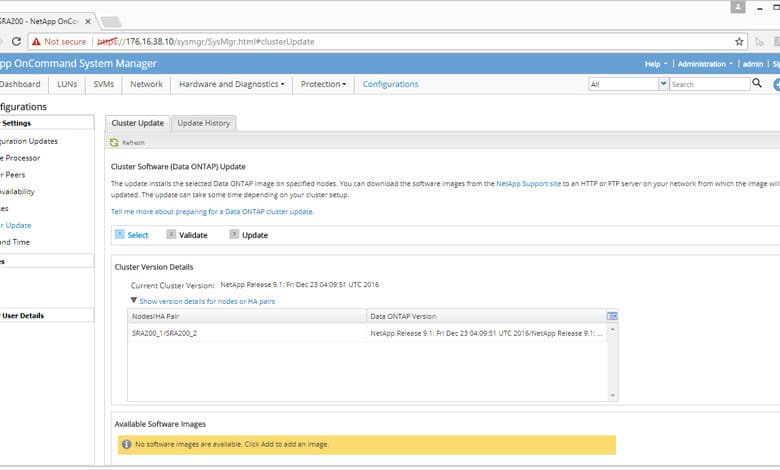Select Cluster Update in the sidebar

coord(15,225)
